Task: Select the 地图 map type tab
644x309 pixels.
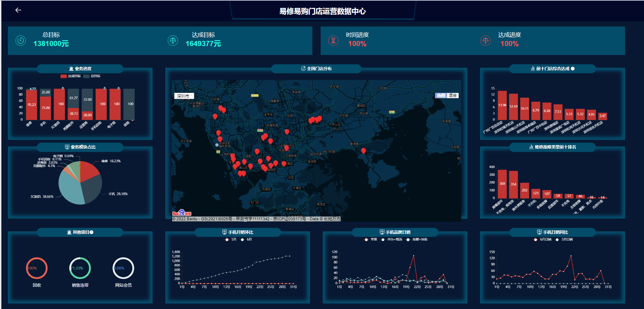Action: tap(441, 96)
